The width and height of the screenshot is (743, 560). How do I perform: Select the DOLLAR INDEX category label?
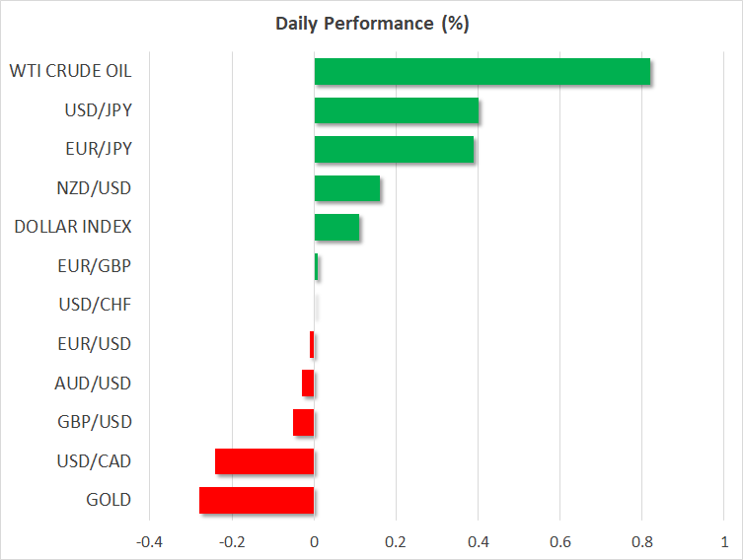point(72,228)
